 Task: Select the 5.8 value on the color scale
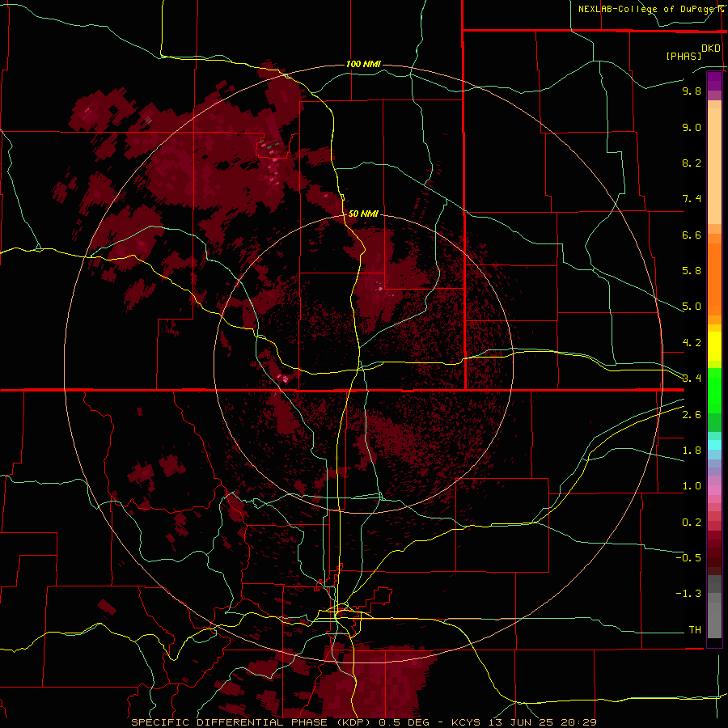click(x=692, y=271)
